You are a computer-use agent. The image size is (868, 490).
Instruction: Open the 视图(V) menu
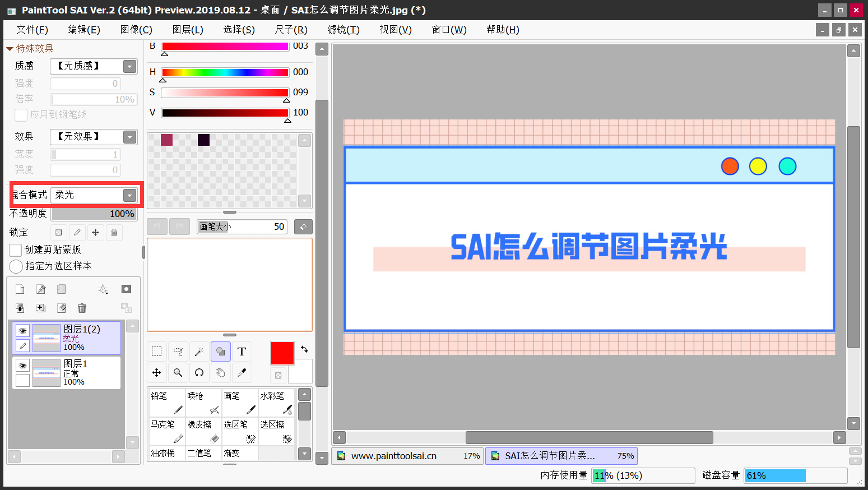point(396,30)
